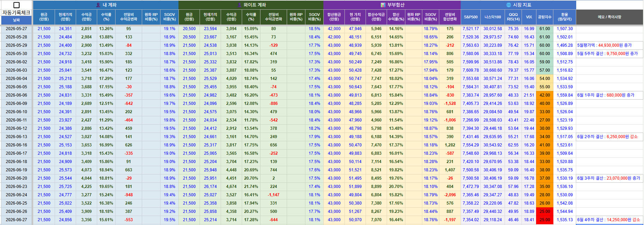Select the 합산원금 (만원) column header
The width and height of the screenshot is (644, 225).
(334, 17)
